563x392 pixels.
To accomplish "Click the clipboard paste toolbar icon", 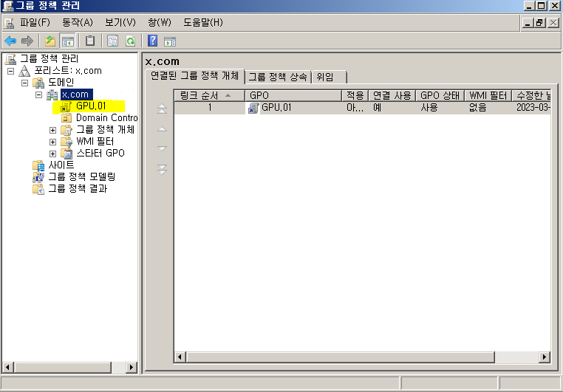I will click(x=90, y=41).
